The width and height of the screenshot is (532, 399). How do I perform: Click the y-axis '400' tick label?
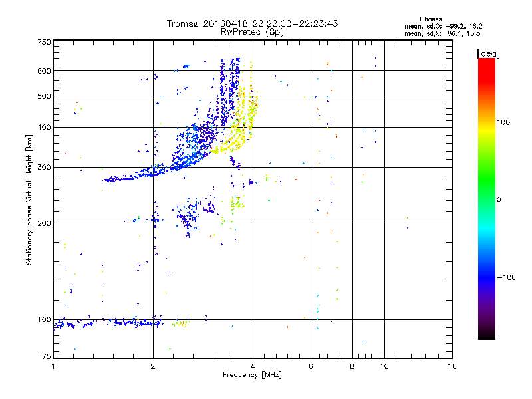tap(44, 127)
